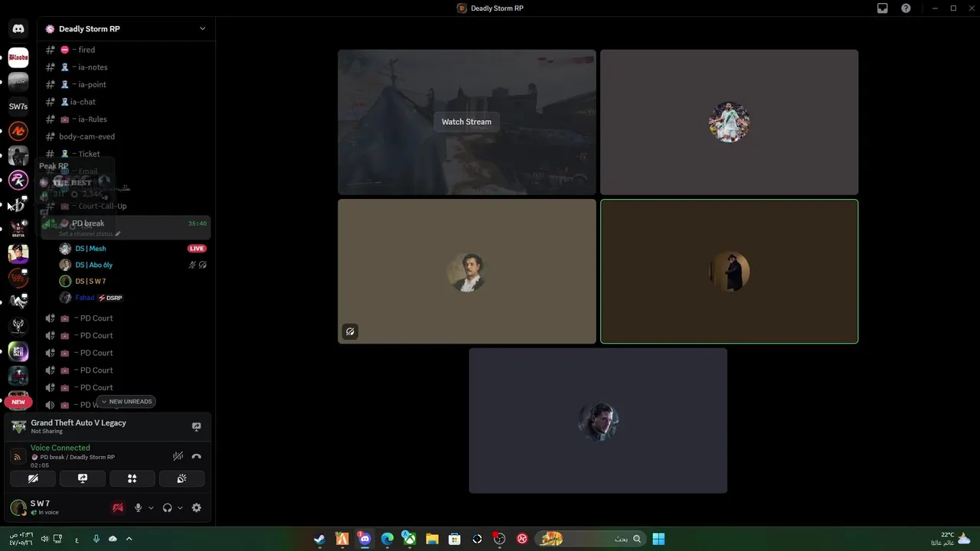Disconnect from the voice channel
The width and height of the screenshot is (980, 551).
tap(197, 456)
